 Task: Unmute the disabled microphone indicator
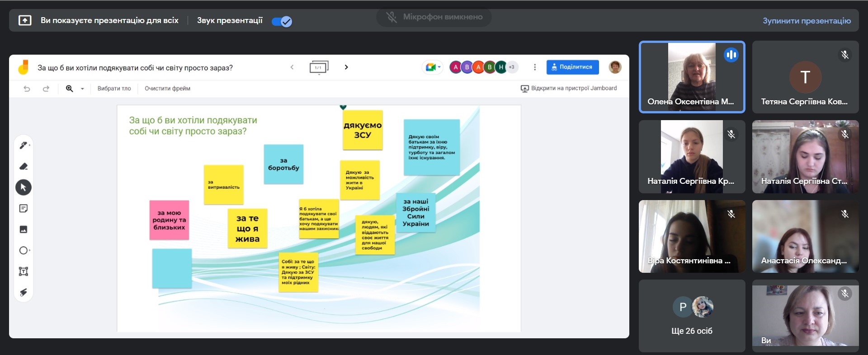coord(391,17)
